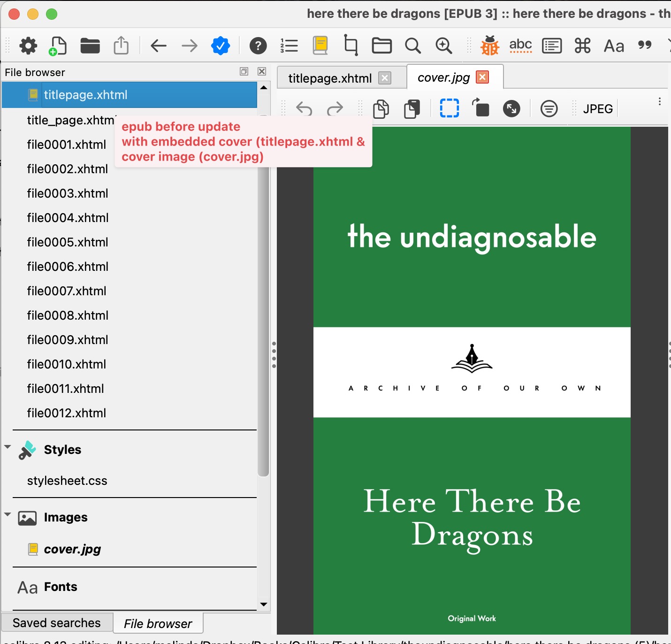Toggle the dashed selection rectangle tool
The image size is (671, 644).
click(449, 108)
